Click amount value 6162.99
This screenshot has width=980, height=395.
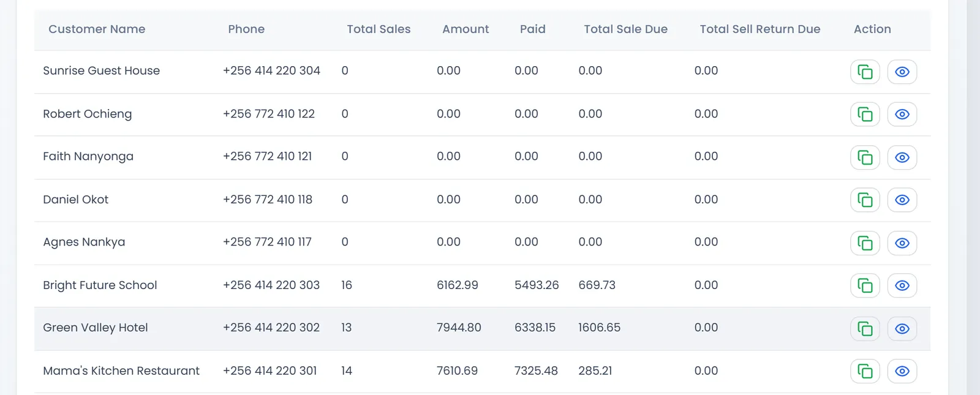[458, 285]
